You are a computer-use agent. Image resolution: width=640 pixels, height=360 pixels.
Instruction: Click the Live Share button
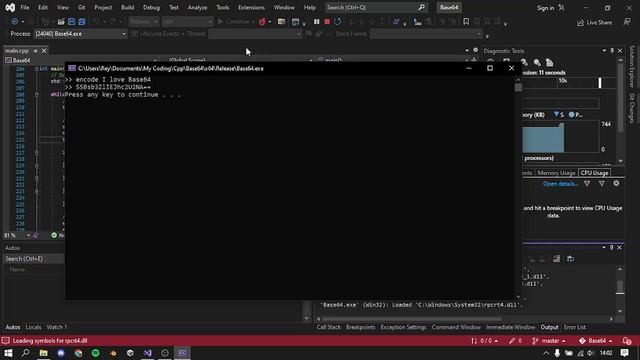(594, 22)
